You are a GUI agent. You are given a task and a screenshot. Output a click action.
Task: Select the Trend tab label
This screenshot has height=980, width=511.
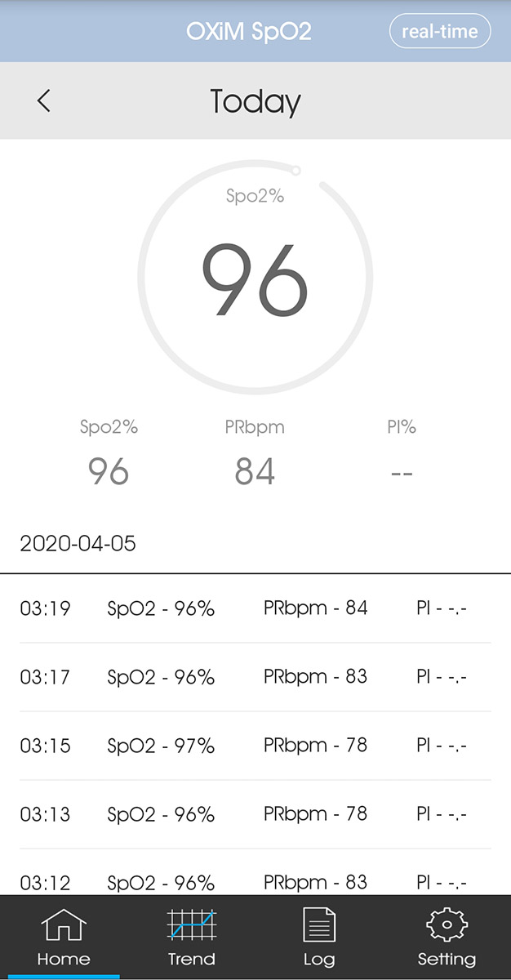tap(191, 959)
